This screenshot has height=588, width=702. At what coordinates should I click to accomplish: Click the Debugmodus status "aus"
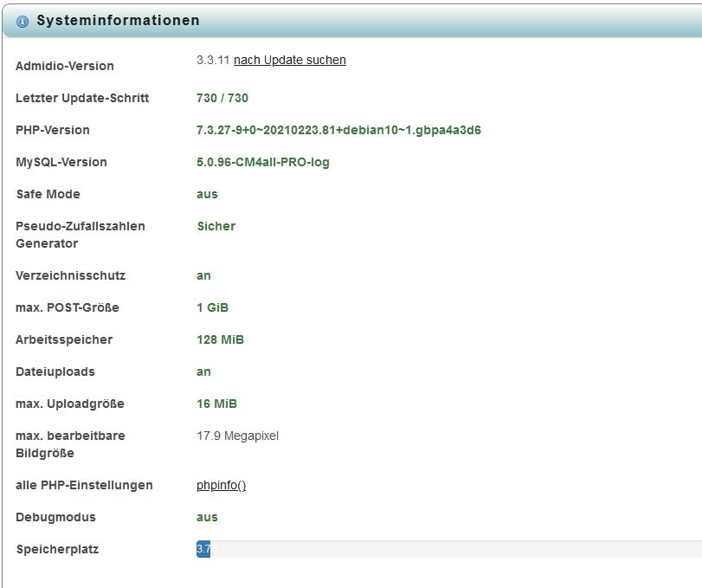click(x=207, y=517)
